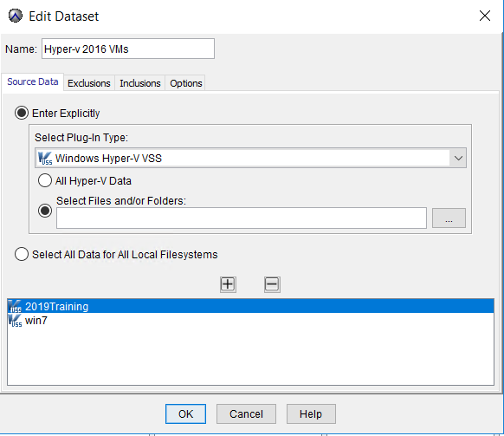Click the minus icon to remove source

pos(272,284)
